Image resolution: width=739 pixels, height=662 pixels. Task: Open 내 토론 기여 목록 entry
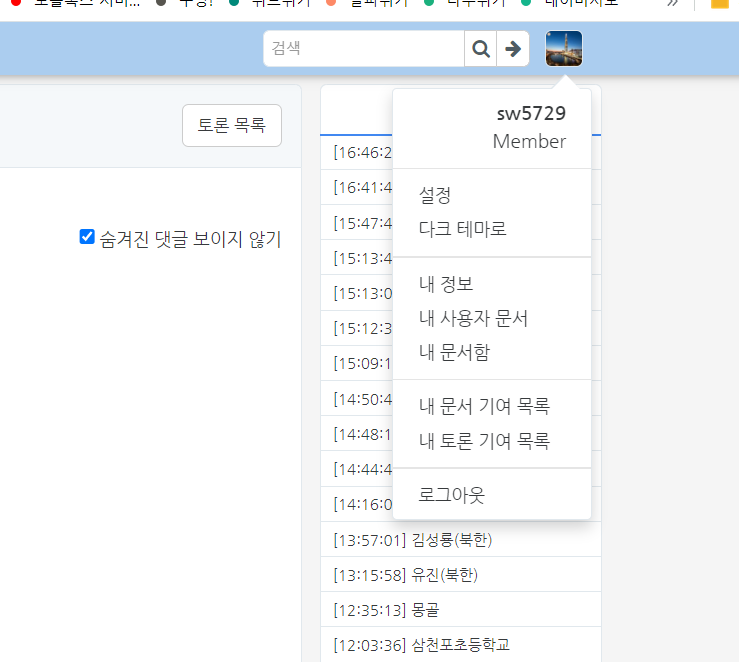point(484,441)
